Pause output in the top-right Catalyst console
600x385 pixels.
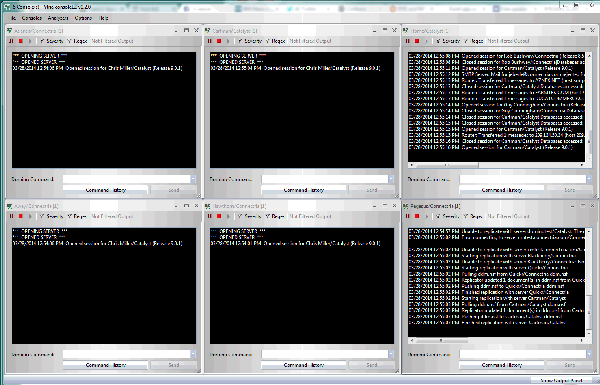point(408,41)
